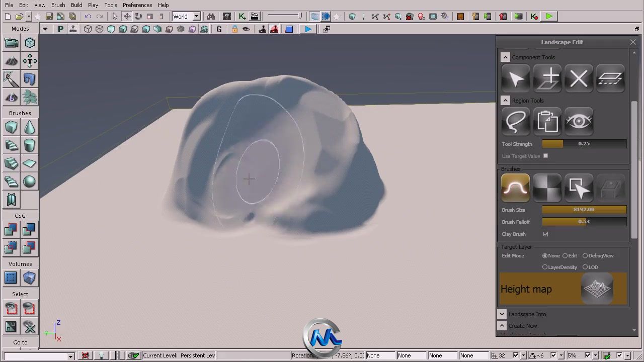The image size is (644, 362).
Task: Pick the Mesh Paint mode brush icon
Action: pos(11,79)
